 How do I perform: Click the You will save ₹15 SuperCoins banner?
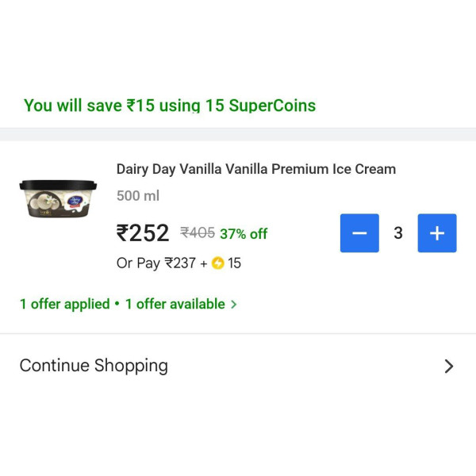click(170, 106)
